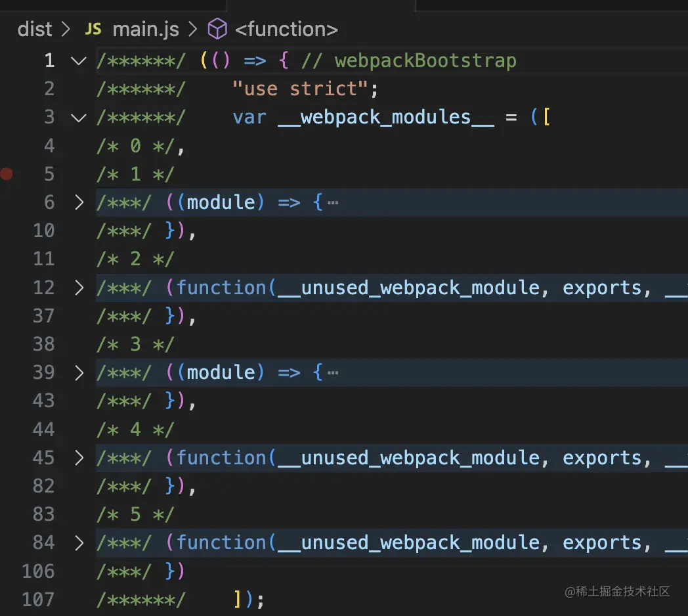Click the function keyword on line 84

pyautogui.click(x=221, y=542)
